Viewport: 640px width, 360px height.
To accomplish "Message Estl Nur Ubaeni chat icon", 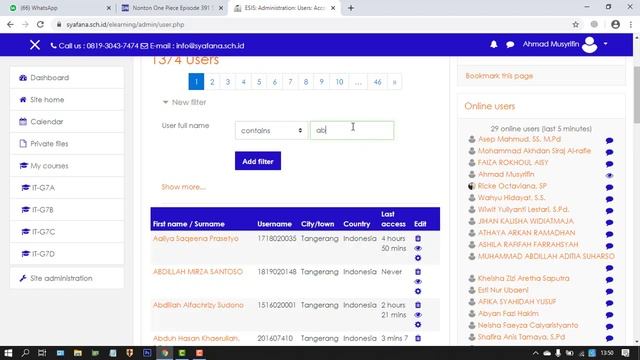I will pyautogui.click(x=609, y=291).
